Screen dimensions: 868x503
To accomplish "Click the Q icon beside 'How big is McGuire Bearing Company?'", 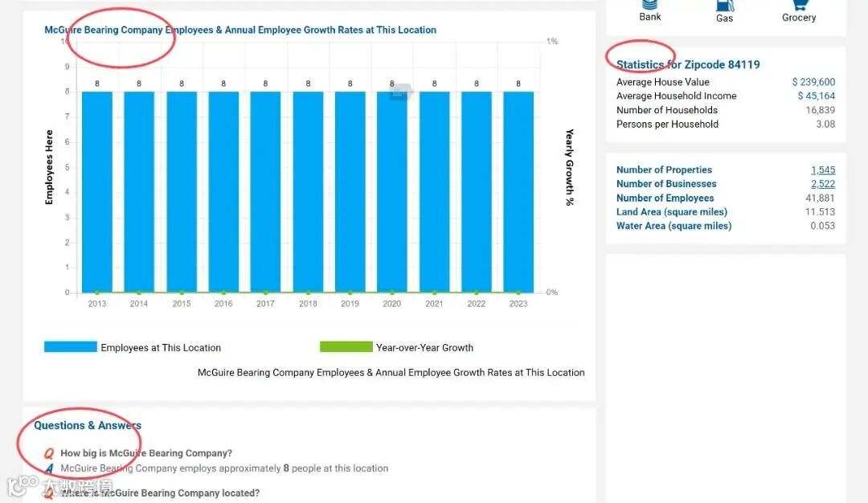I will point(49,453).
